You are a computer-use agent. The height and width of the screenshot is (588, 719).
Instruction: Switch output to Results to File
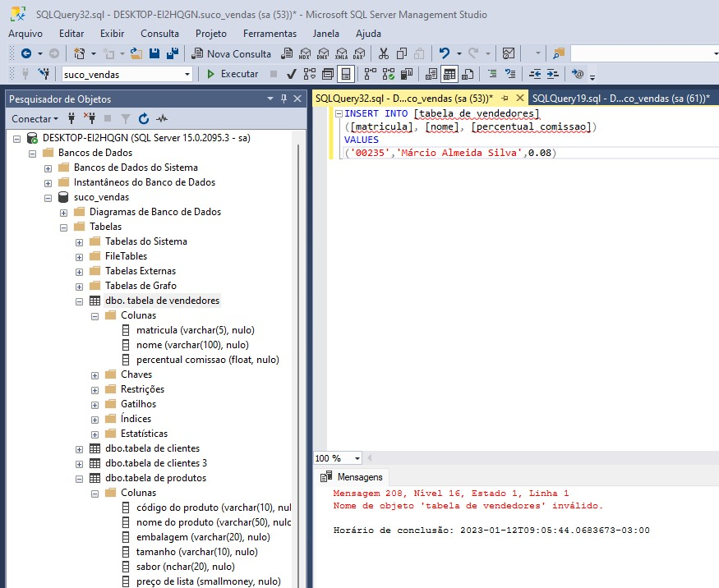468,74
